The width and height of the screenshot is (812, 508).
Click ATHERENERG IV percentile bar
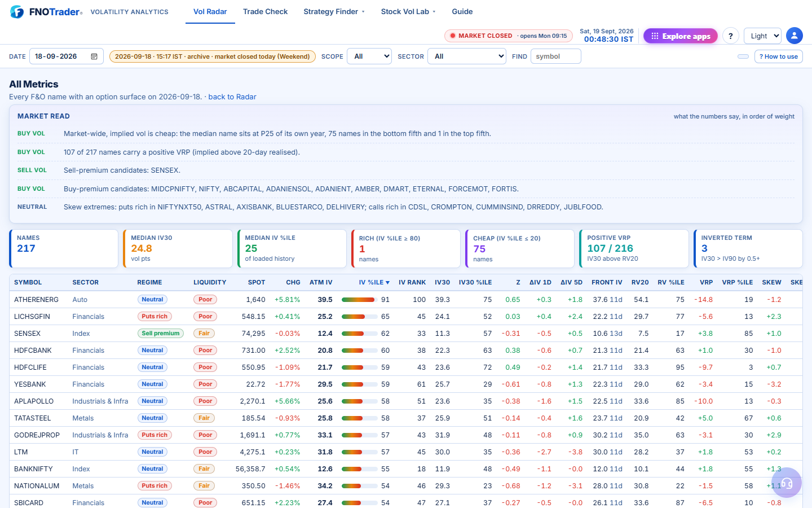pyautogui.click(x=360, y=300)
